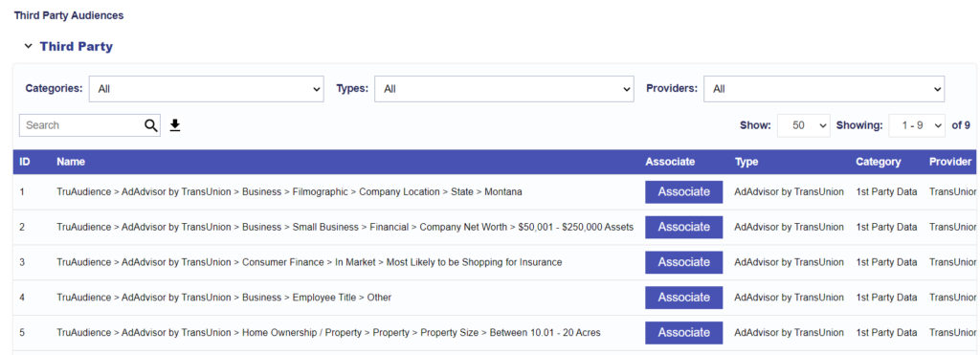Change the Show 50 rows dropdown
This screenshot has height=355, width=980.
(803, 125)
